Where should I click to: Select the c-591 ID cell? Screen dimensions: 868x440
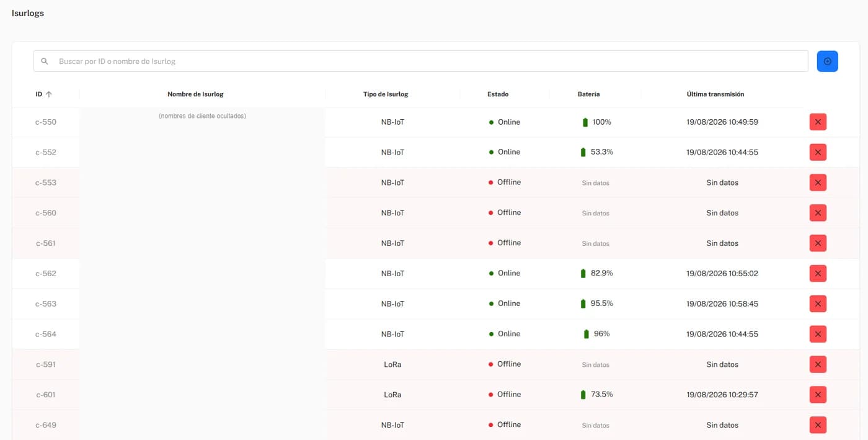pos(46,364)
